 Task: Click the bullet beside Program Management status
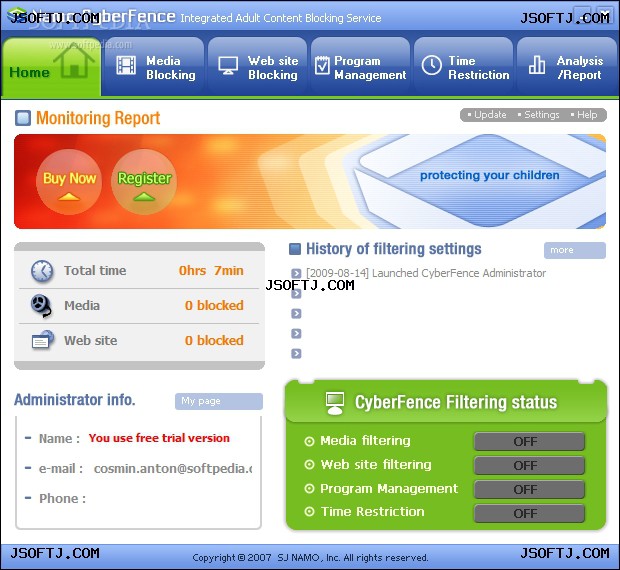coord(309,489)
